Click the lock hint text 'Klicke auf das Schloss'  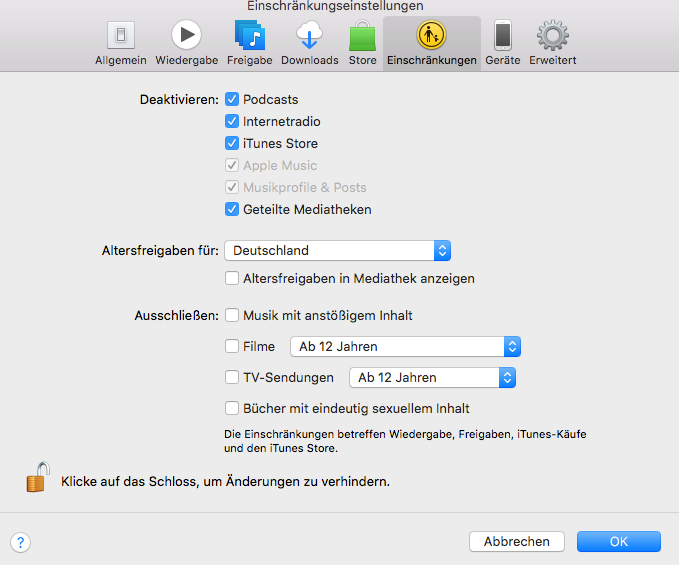click(x=225, y=481)
